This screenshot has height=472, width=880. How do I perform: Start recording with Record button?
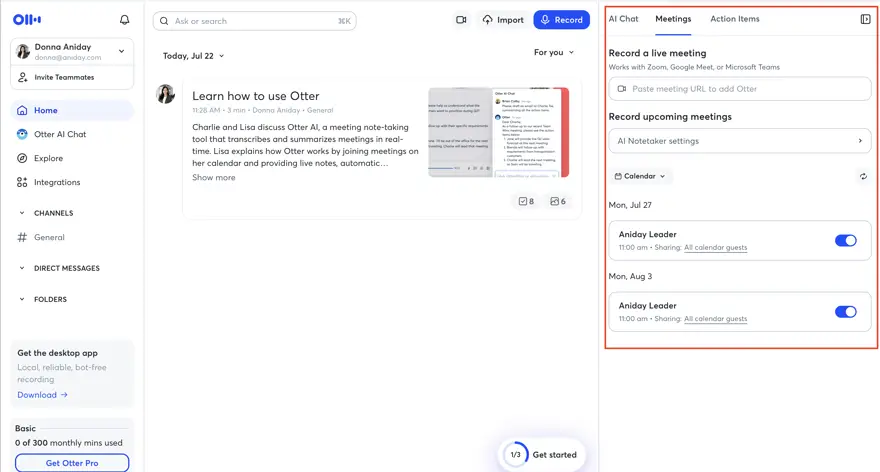pyautogui.click(x=561, y=20)
